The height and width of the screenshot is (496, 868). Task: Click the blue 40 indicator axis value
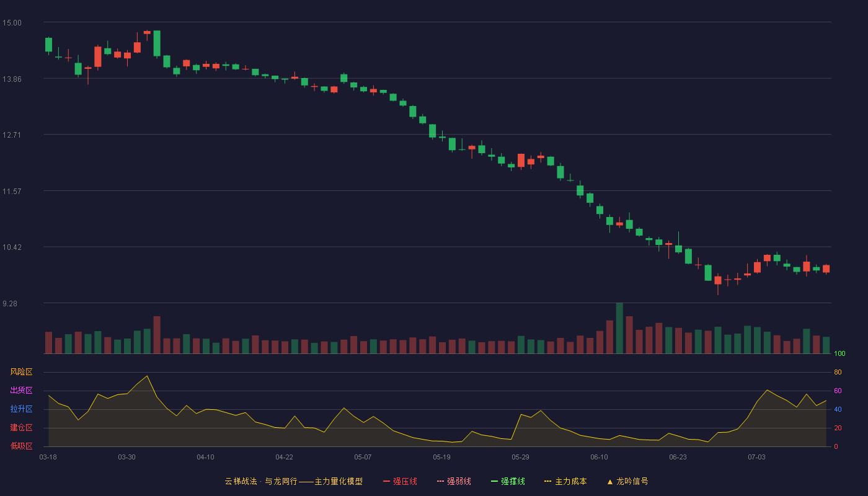coord(838,409)
